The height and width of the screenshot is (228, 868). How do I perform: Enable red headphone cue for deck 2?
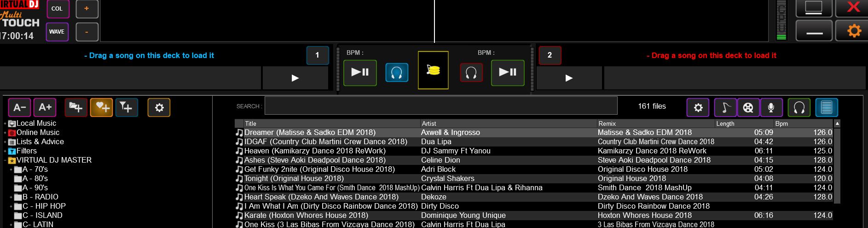tap(471, 73)
